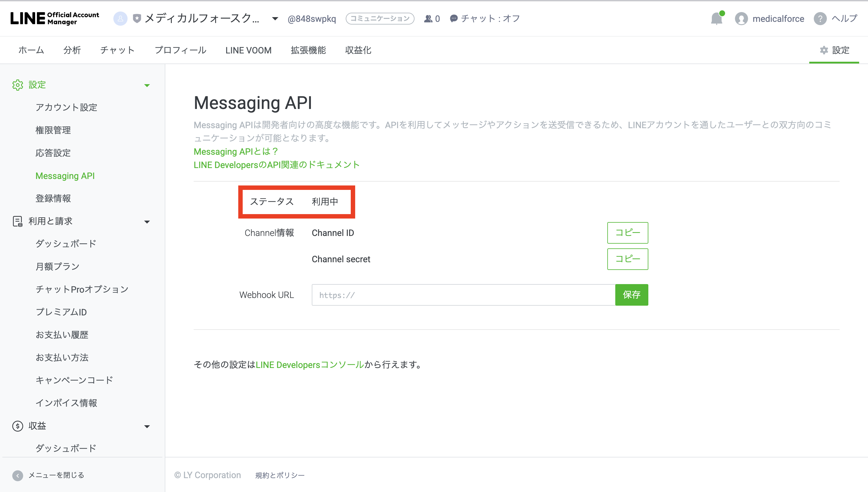Collapse the 収益 section chevron

pyautogui.click(x=147, y=426)
